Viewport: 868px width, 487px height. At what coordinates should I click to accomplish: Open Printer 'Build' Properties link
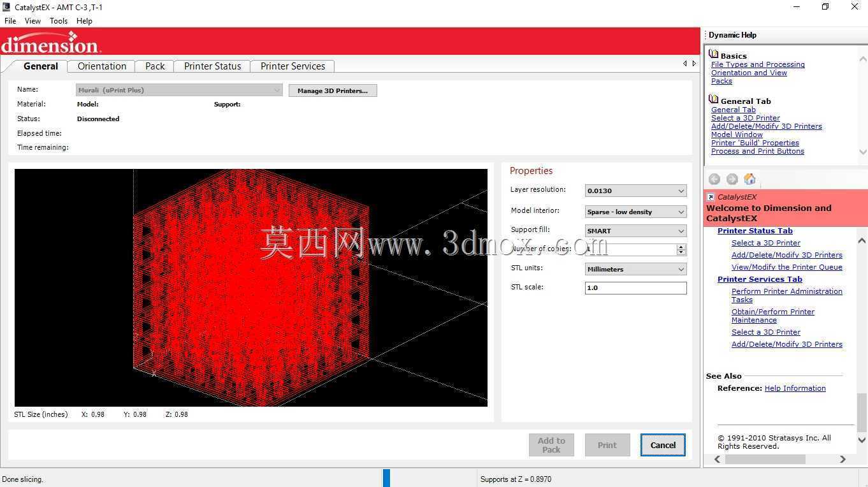pyautogui.click(x=755, y=143)
